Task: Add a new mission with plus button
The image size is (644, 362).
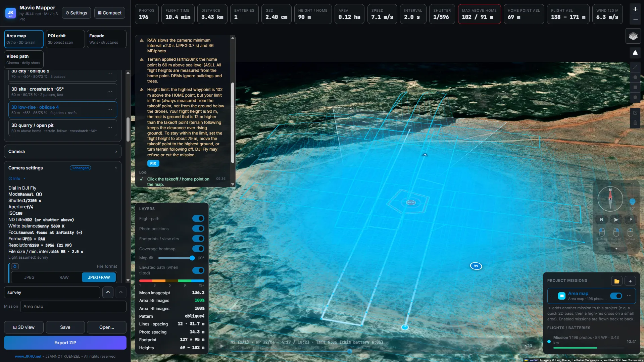Action: (x=630, y=281)
